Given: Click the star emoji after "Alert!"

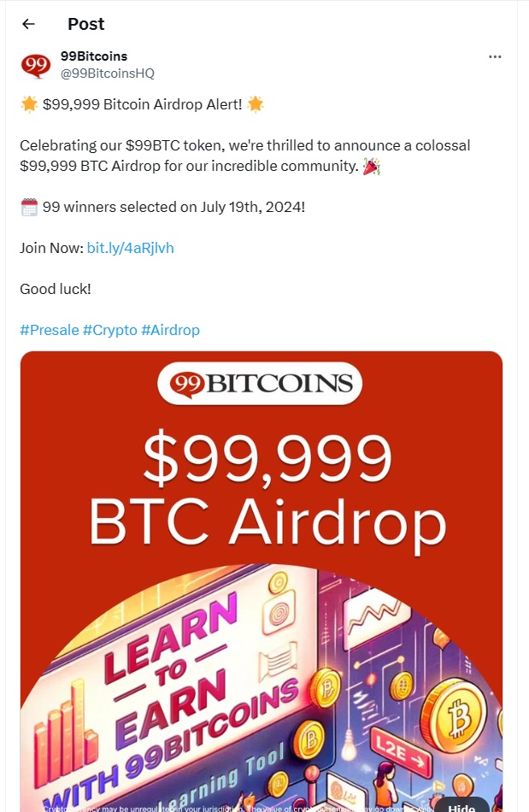Looking at the screenshot, I should (x=256, y=104).
